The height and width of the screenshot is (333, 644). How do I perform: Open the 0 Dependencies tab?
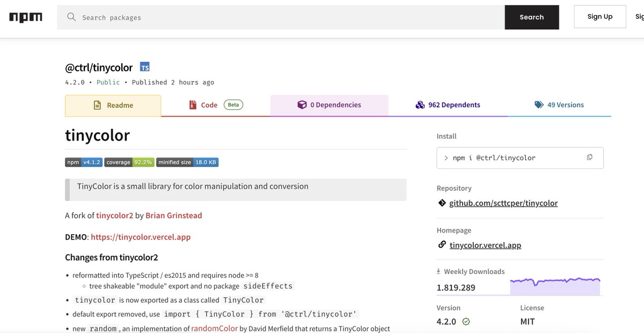pyautogui.click(x=330, y=105)
